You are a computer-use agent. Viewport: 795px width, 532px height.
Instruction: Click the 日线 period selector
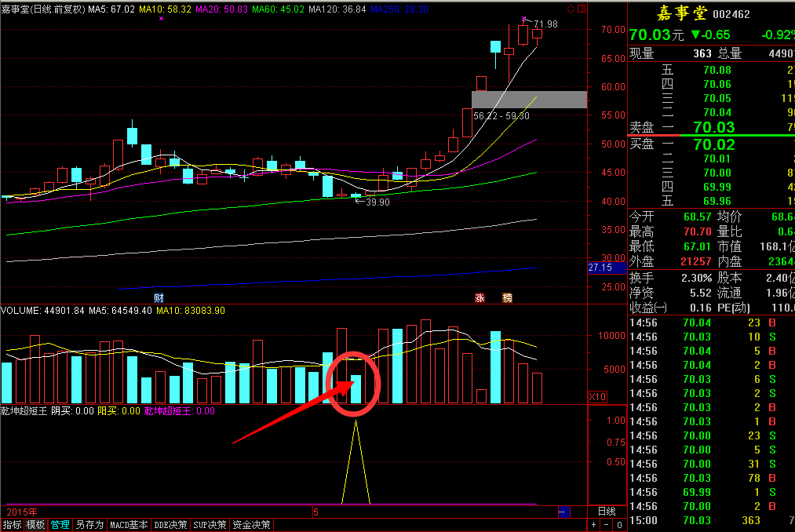(607, 512)
